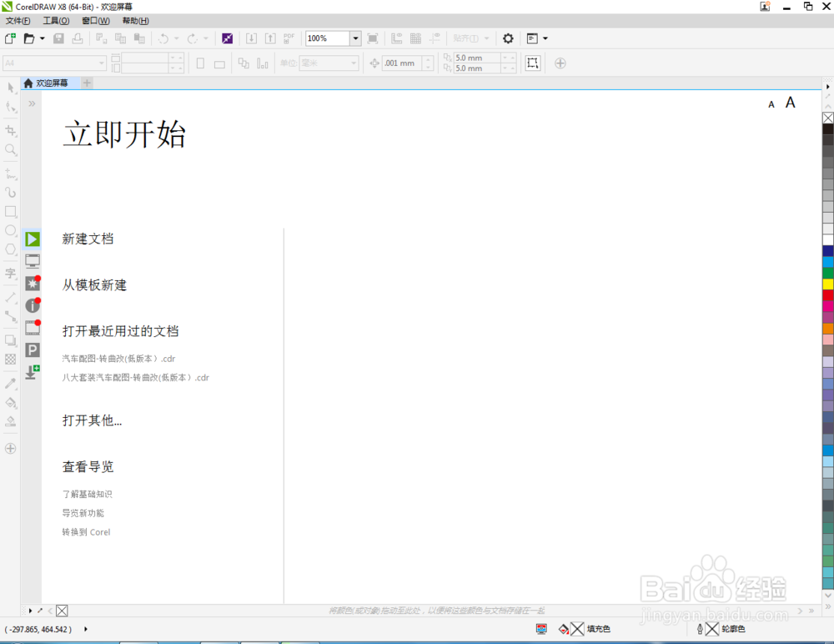The height and width of the screenshot is (644, 834).
Task: Select the Rectangle tool in toolbox
Action: (x=11, y=211)
